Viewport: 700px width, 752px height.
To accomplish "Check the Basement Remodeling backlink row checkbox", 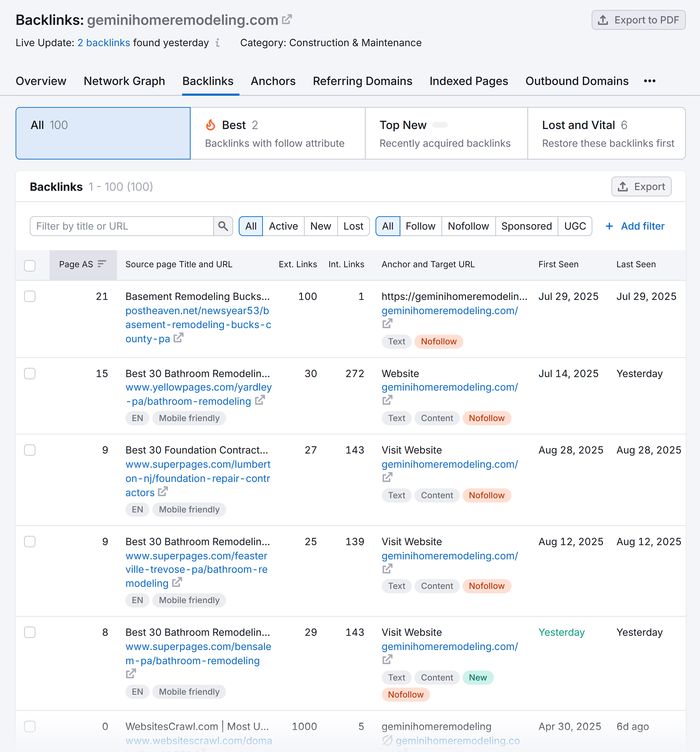I will point(29,296).
